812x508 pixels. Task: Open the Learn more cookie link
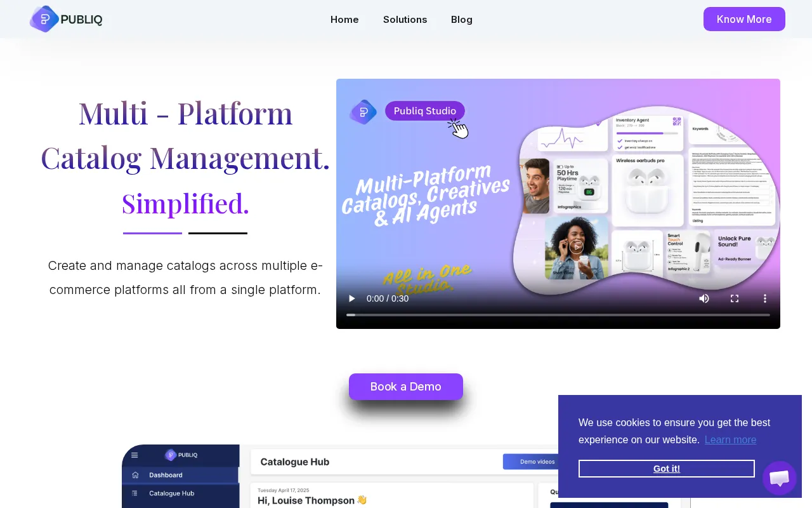730,439
